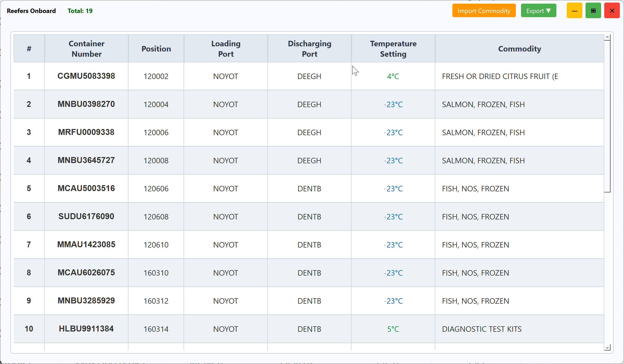This screenshot has height=364, width=624.
Task: Click the Total: 19 label
Action: (80, 11)
